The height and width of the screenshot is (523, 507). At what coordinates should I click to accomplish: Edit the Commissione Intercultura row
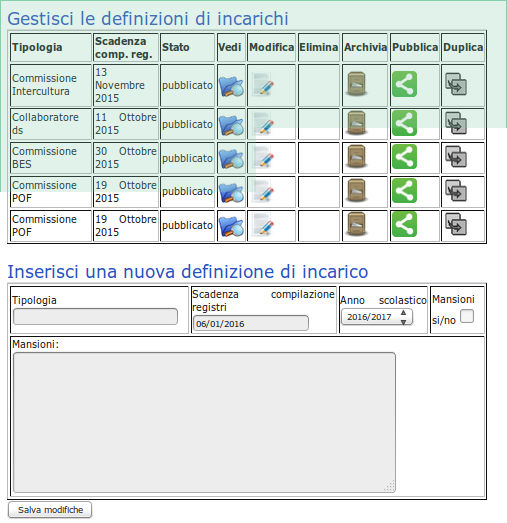point(263,85)
